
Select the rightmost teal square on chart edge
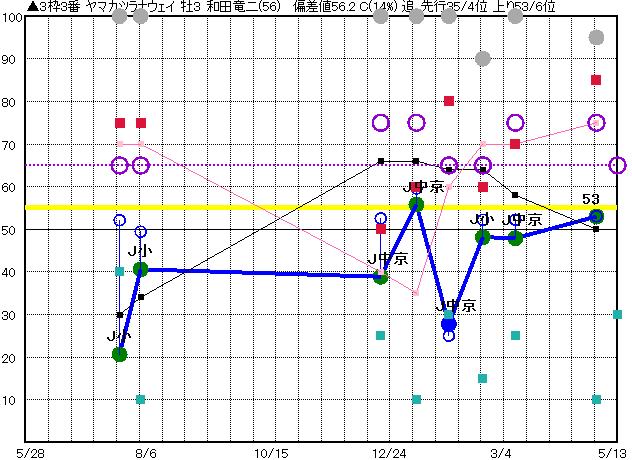point(618,314)
